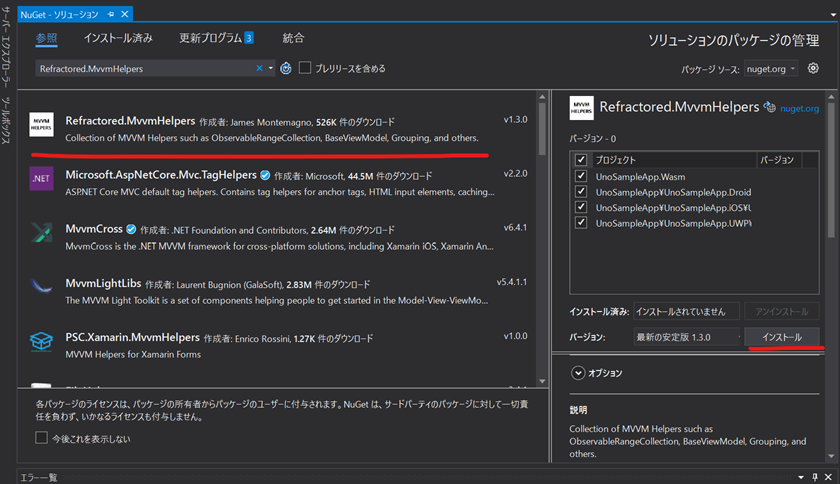Click the verified badge next to Microsoft.AspNetCore.Mvc.TagHelpers
Screen dimensions: 840x484
[265, 175]
